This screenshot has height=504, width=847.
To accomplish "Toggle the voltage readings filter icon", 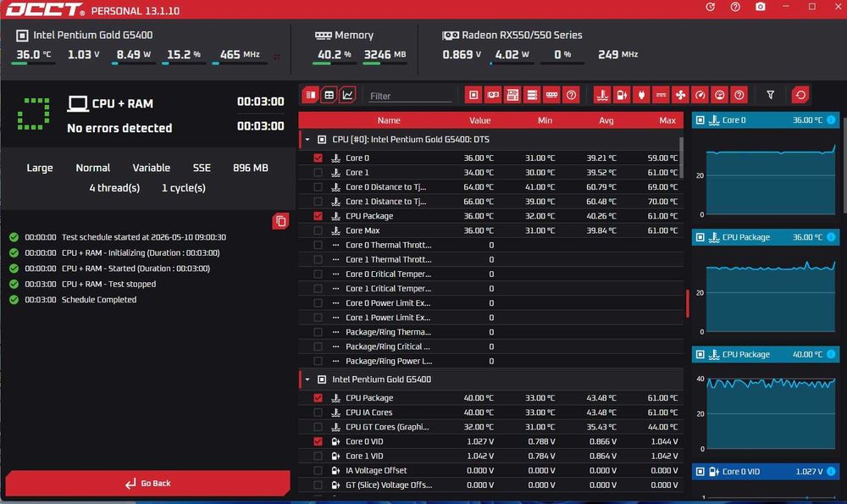I will pos(622,95).
